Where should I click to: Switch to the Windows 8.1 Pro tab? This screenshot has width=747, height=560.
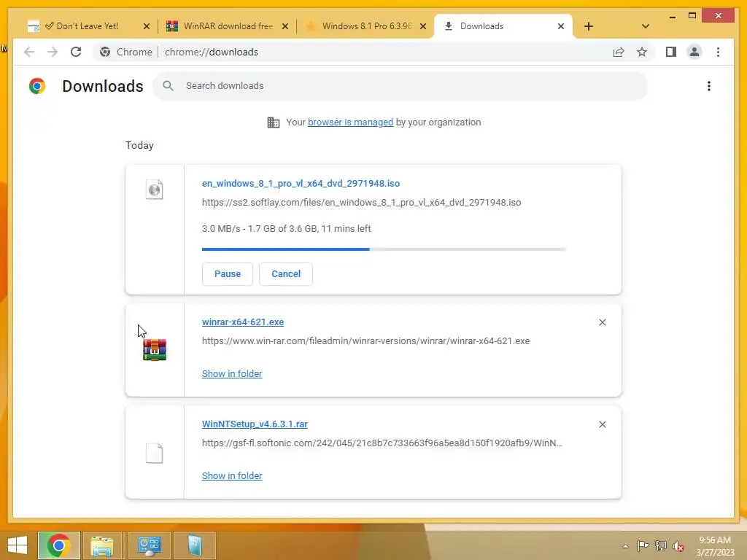tap(366, 26)
